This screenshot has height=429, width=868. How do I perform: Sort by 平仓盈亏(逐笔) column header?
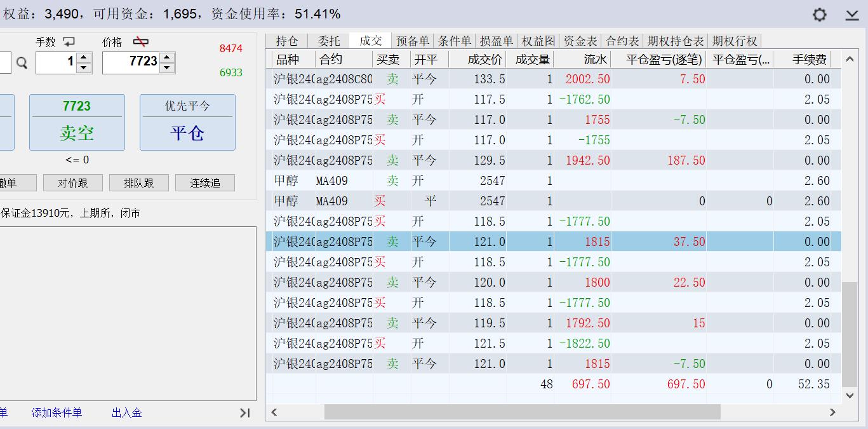click(658, 59)
